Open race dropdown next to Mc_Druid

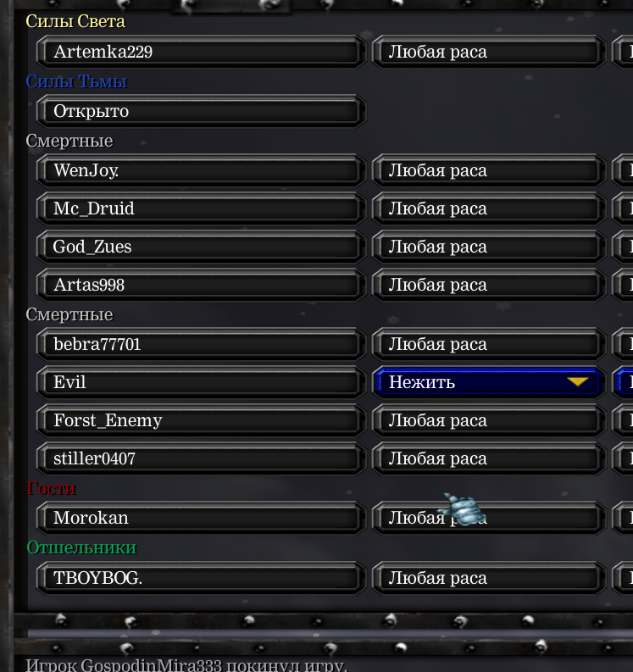489,208
